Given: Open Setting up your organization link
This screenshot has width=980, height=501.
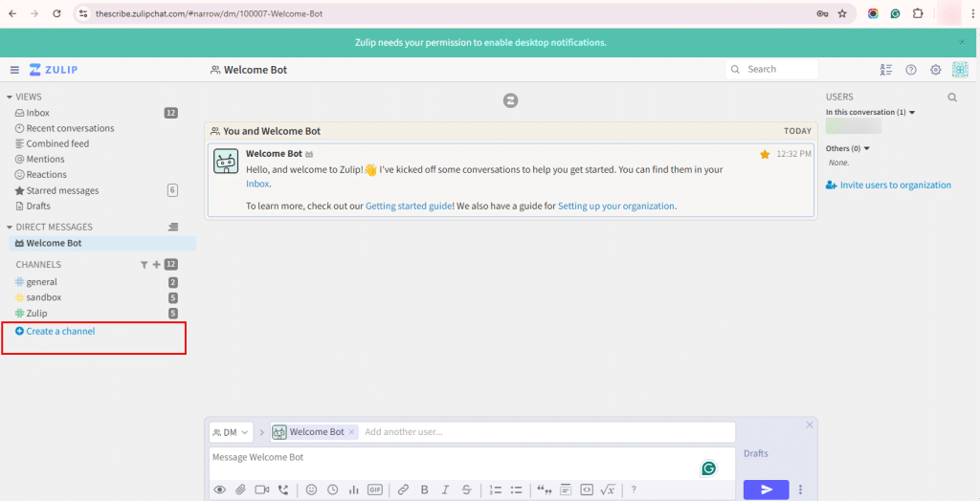Looking at the screenshot, I should pos(616,206).
